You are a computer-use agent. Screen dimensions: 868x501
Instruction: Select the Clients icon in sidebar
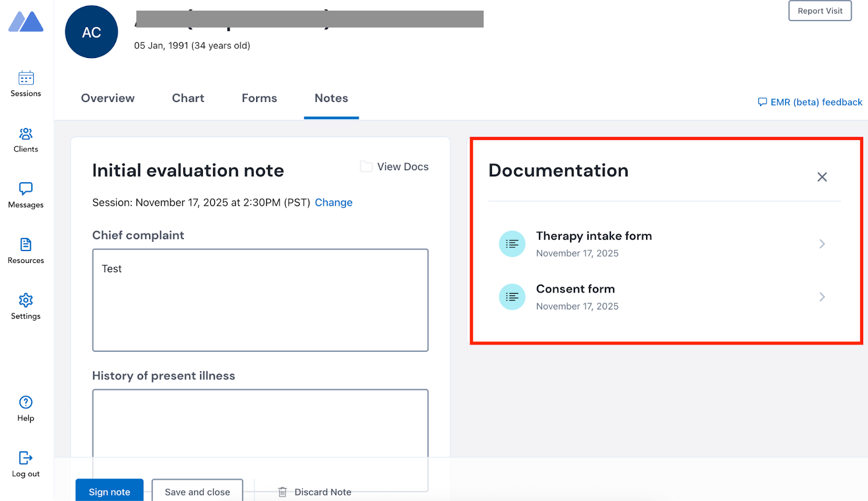25,134
